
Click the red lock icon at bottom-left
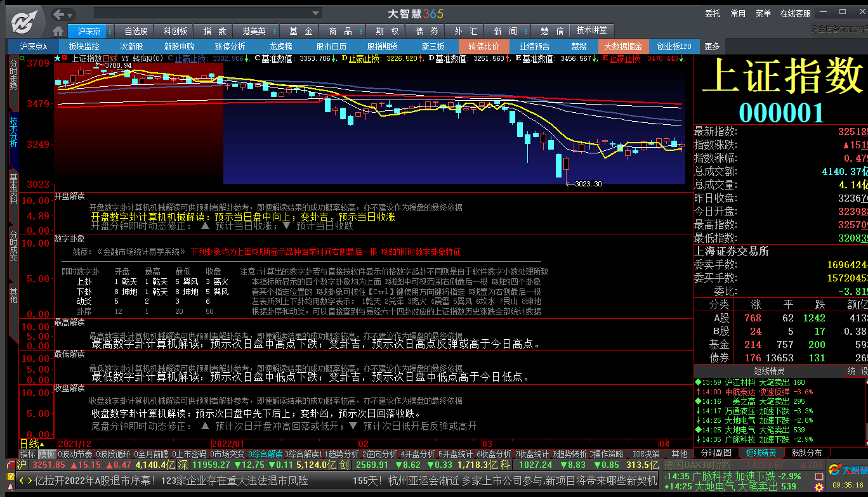(x=10, y=487)
